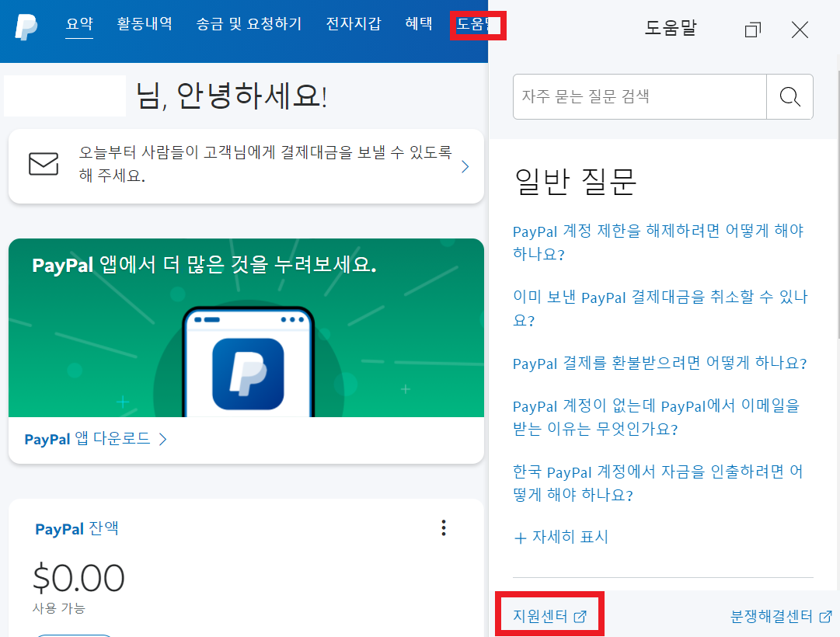
Task: Open the PayPal 앱 다운로드 link
Action: tap(87, 440)
